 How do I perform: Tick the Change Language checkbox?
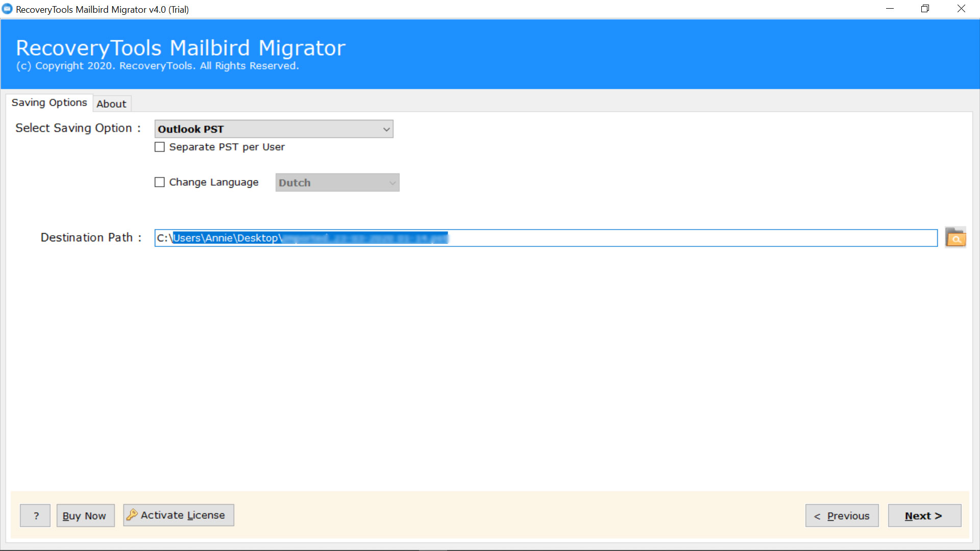coord(160,182)
